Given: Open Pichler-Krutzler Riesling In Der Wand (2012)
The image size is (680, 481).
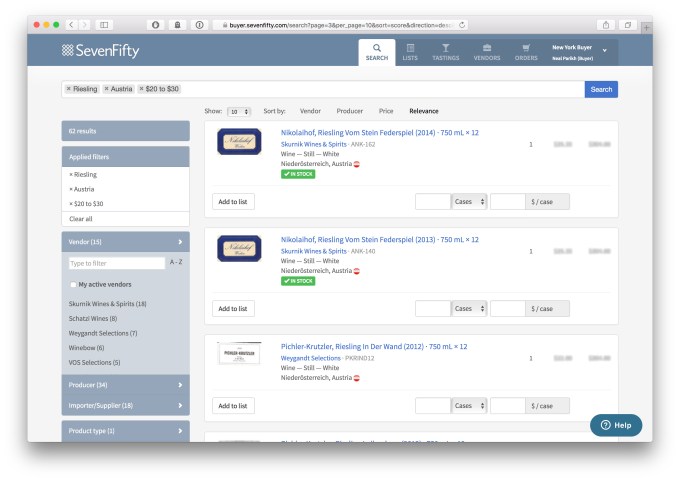Looking at the screenshot, I should pyautogui.click(x=374, y=346).
